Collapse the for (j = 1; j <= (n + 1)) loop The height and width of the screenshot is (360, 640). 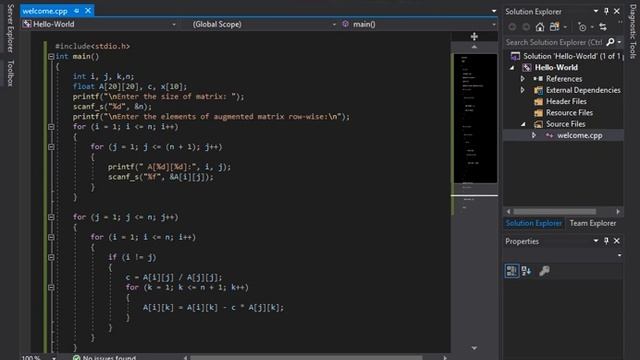coord(51,147)
